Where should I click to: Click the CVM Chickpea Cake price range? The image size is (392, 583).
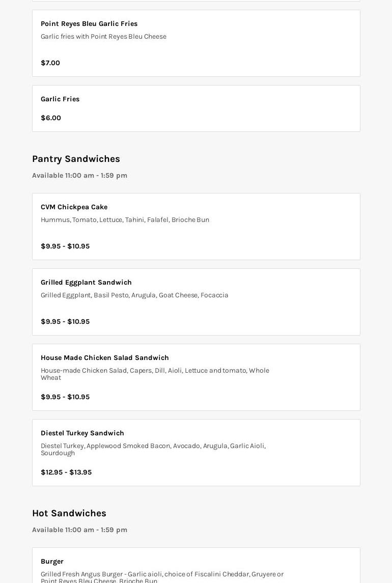(x=65, y=246)
